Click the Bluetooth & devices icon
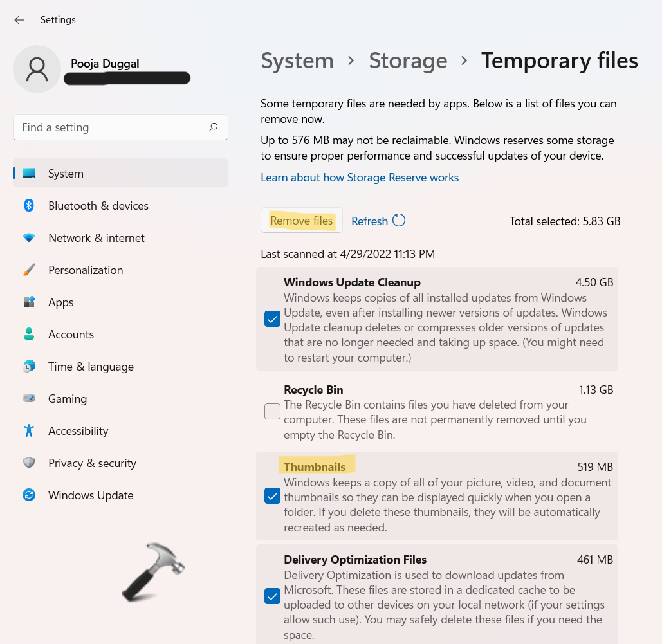The width and height of the screenshot is (662, 644). [29, 206]
